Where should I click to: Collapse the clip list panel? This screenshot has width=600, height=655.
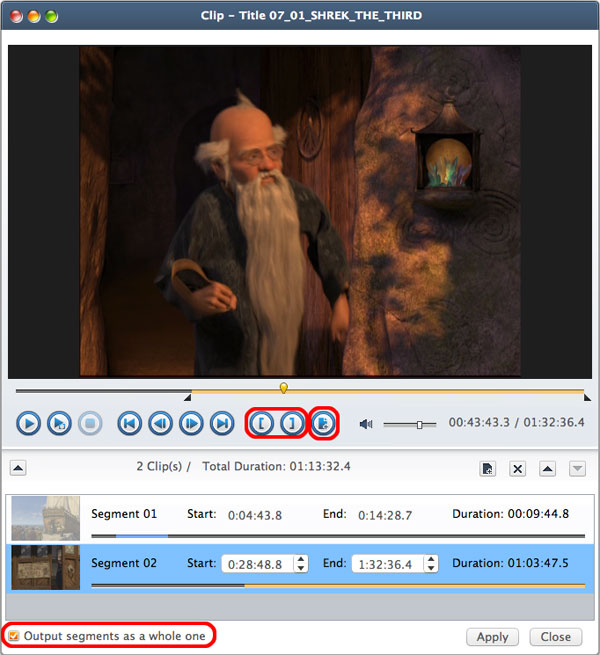coord(18,468)
